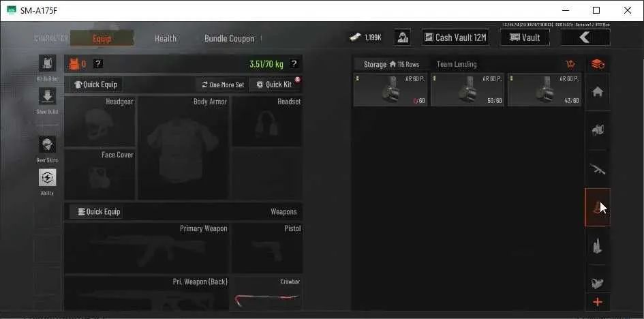Select the Crowbar melee slot
Viewport: 644px width, 319px height.
(x=267, y=293)
